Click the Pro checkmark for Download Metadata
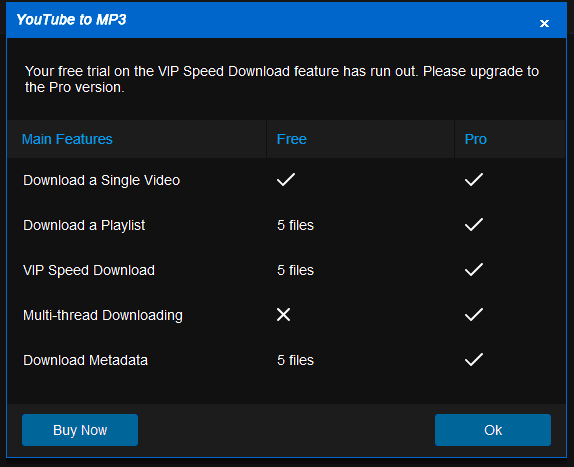The image size is (574, 467). click(474, 359)
